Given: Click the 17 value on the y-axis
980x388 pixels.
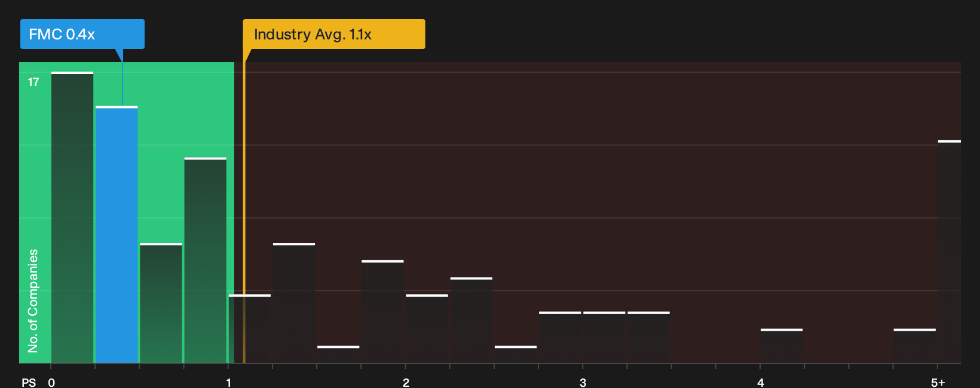Looking at the screenshot, I should click(33, 82).
